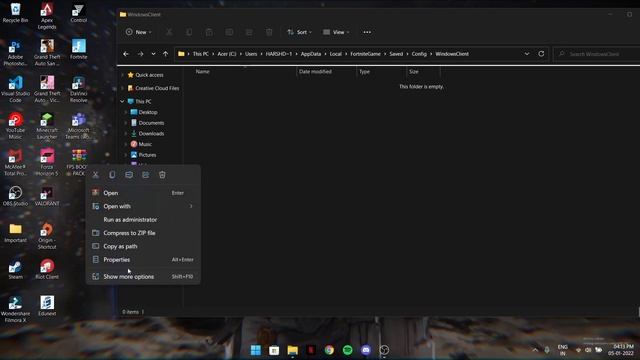The image size is (640, 360).
Task: Open the Sort dropdown menu
Action: coord(300,32)
